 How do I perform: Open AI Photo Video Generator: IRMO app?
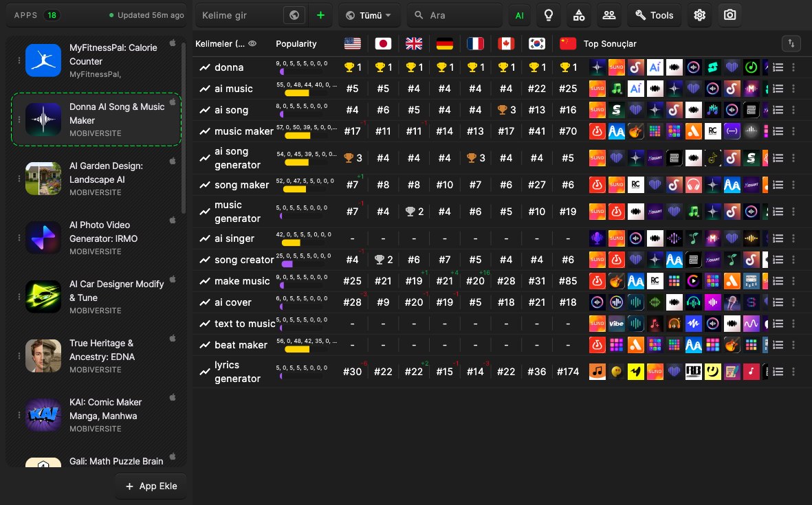[96, 238]
